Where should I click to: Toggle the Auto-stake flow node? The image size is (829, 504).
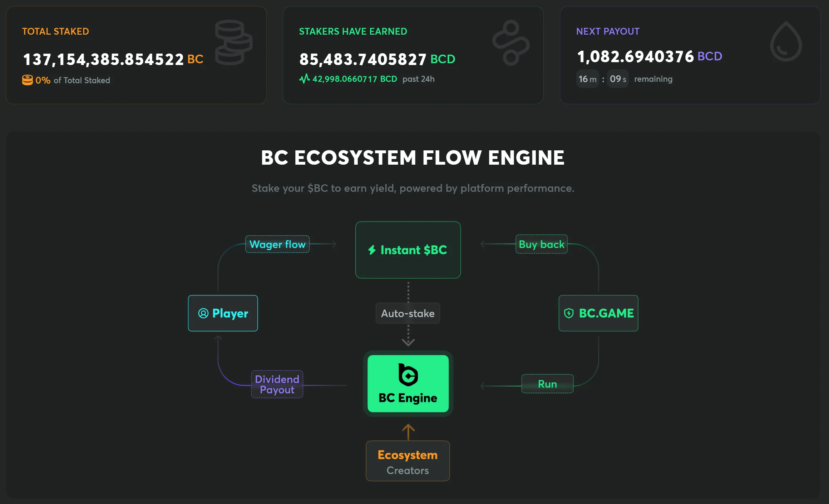point(408,313)
